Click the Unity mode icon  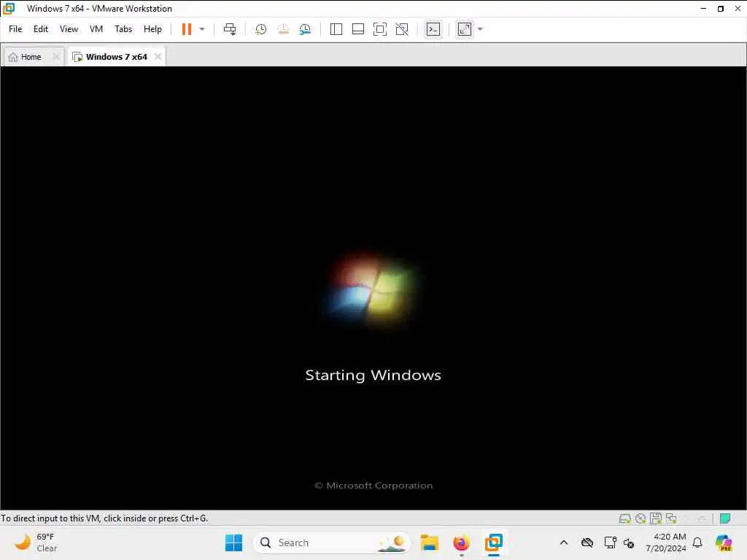[402, 29]
